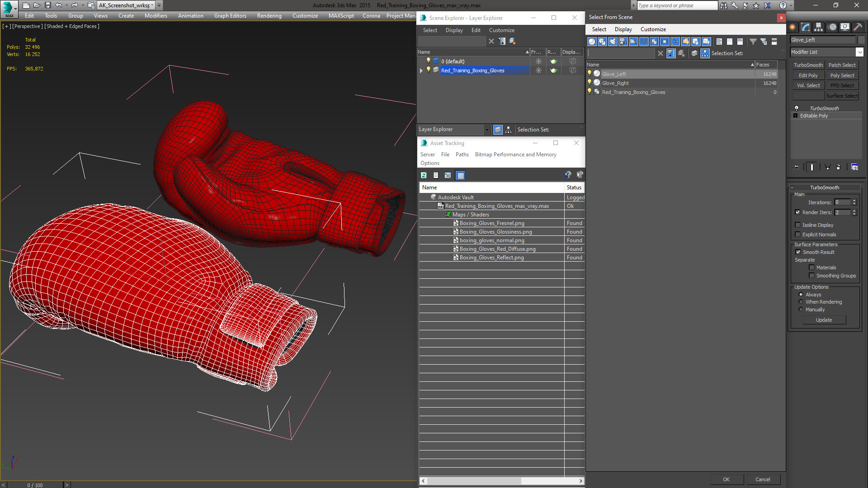The height and width of the screenshot is (488, 868).
Task: Open Customize menu in Scene Explorer
Action: [x=501, y=30]
